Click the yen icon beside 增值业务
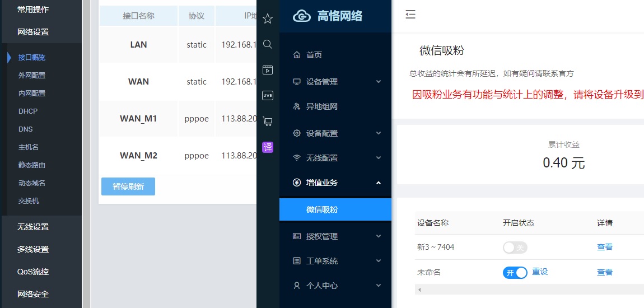644x308 pixels. 297,183
